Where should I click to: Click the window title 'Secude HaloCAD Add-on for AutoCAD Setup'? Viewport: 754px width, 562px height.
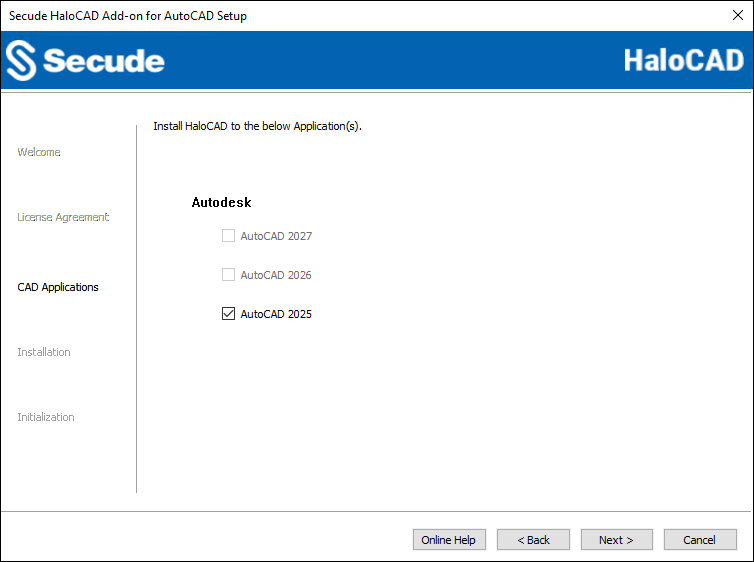[x=128, y=16]
